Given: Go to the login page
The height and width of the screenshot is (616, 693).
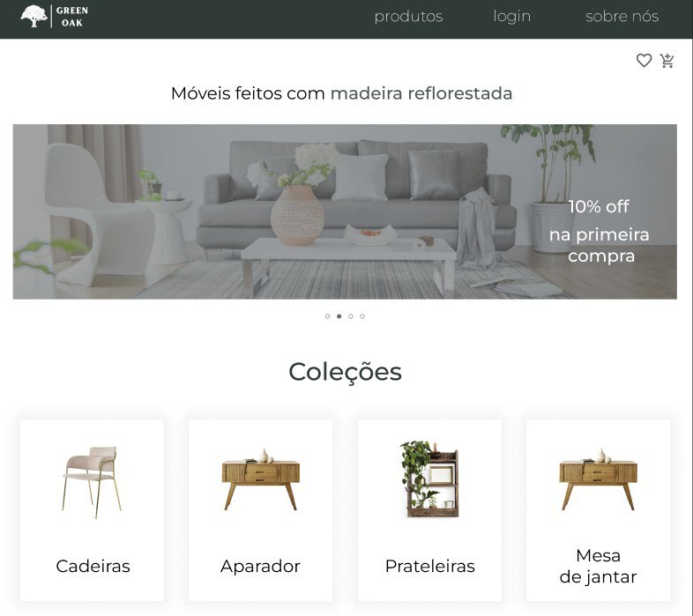Looking at the screenshot, I should 511,17.
